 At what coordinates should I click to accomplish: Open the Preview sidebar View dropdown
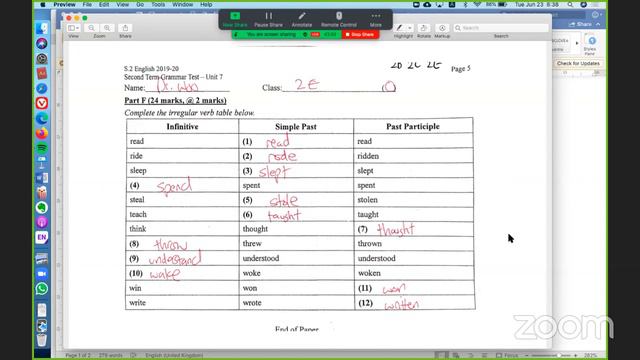(74, 28)
